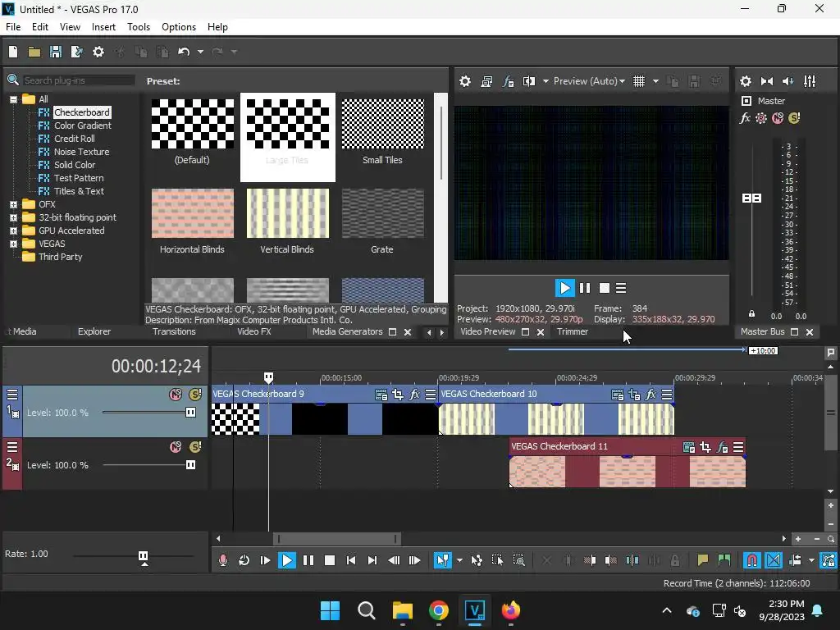This screenshot has width=840, height=630.
Task: Open Preview (Auto) quality dropdown
Action: (x=589, y=81)
